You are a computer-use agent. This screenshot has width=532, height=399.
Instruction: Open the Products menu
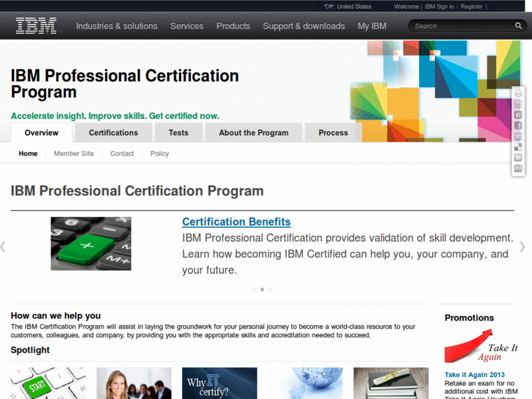233,26
